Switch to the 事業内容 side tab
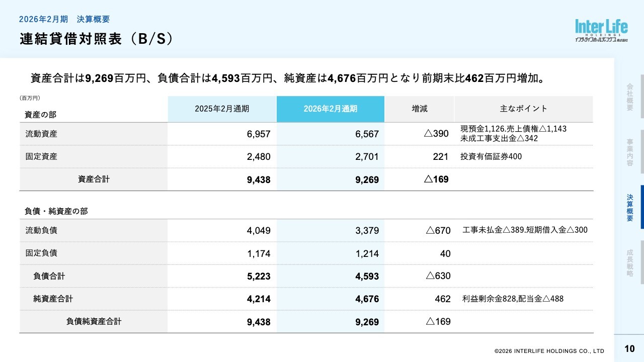The width and height of the screenshot is (644, 362). click(x=629, y=152)
